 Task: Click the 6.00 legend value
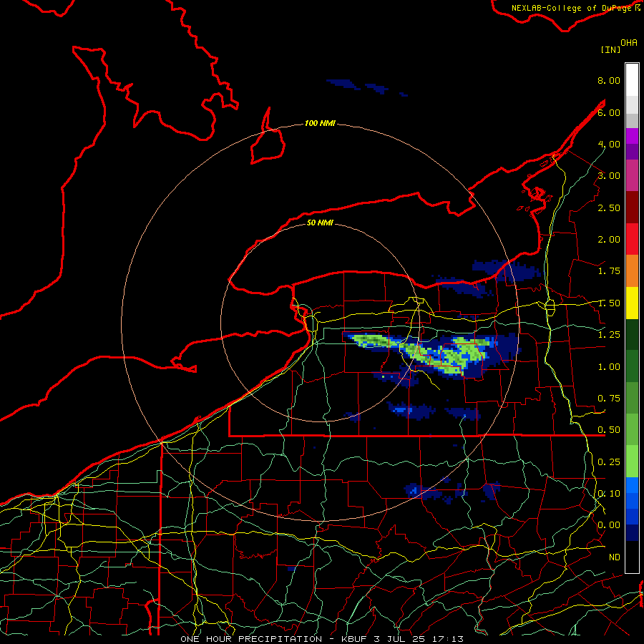pos(609,112)
